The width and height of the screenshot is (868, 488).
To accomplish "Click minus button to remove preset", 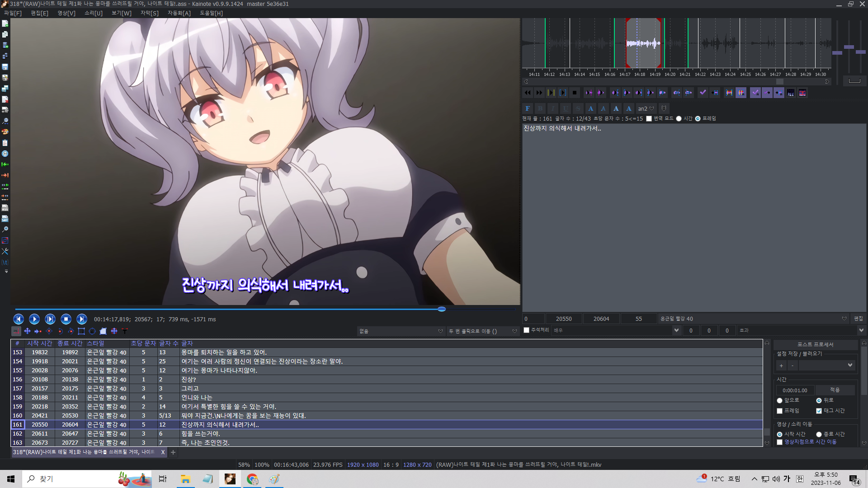I will 793,365.
